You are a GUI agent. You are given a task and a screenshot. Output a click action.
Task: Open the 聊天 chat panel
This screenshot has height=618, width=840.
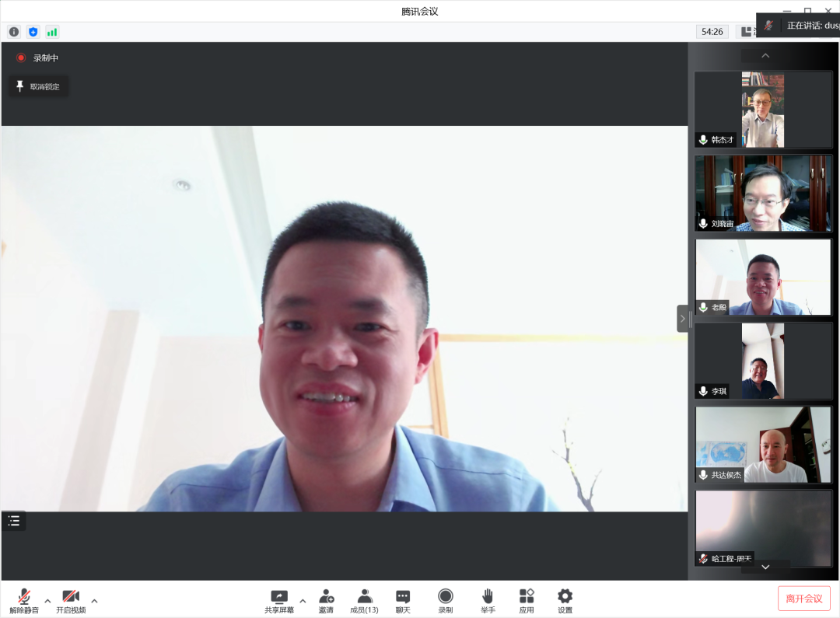click(x=403, y=599)
